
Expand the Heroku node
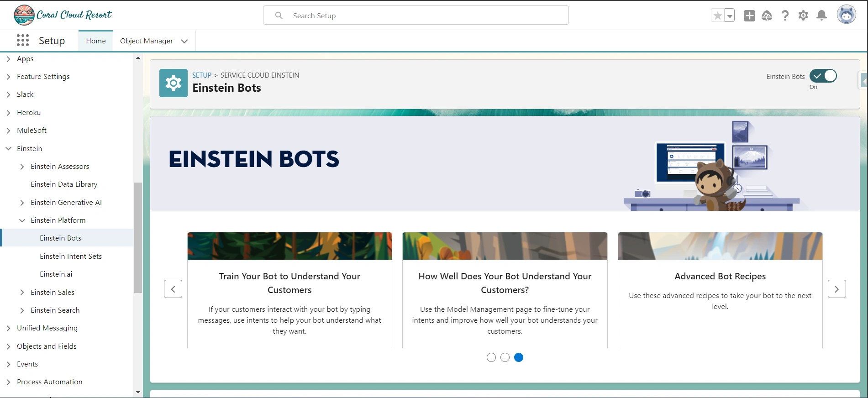point(8,113)
